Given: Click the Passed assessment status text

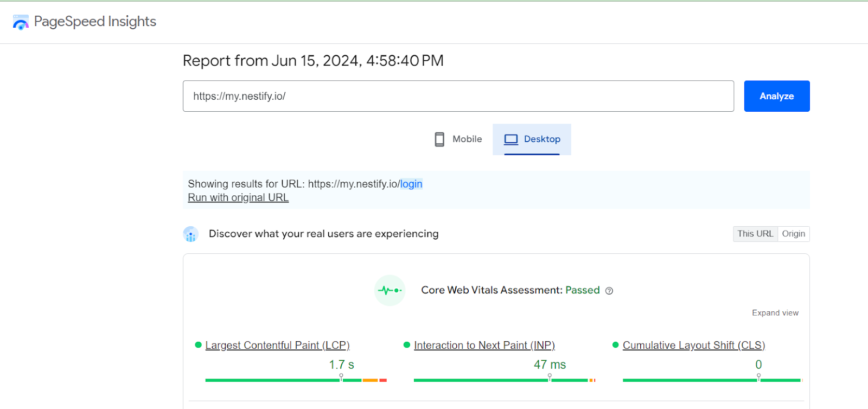Looking at the screenshot, I should click(x=583, y=290).
